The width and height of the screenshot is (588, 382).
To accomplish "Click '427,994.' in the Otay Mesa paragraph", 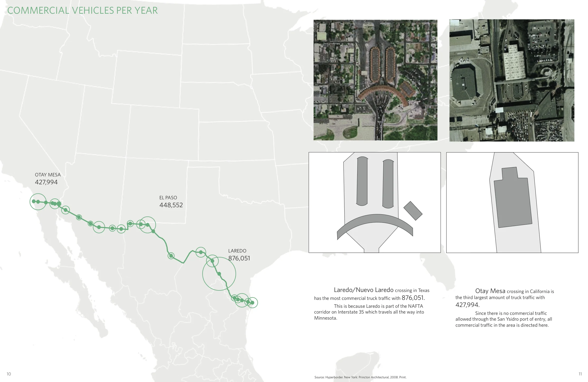I will click(467, 305).
